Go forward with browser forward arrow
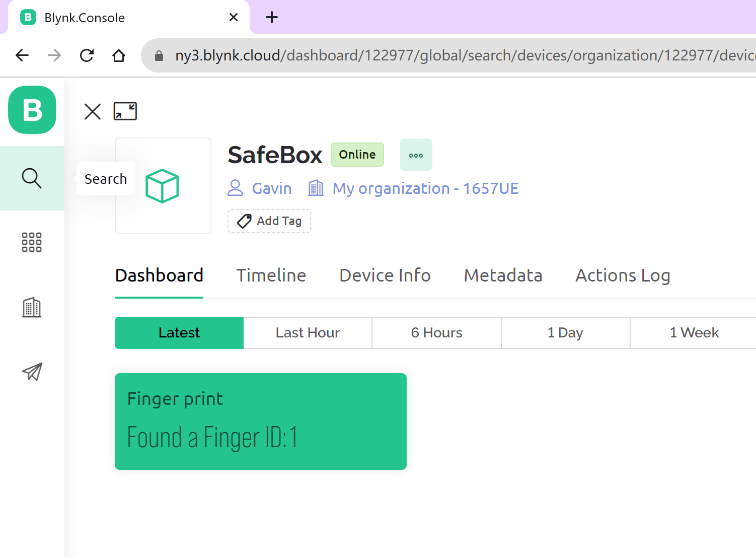The width and height of the screenshot is (756, 557). 54,55
